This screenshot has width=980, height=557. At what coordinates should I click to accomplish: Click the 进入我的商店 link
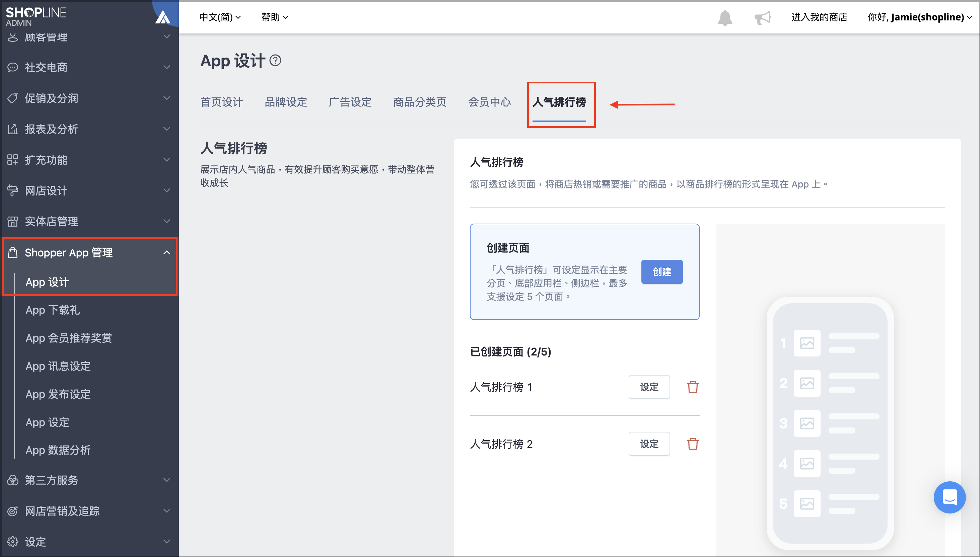tap(819, 17)
